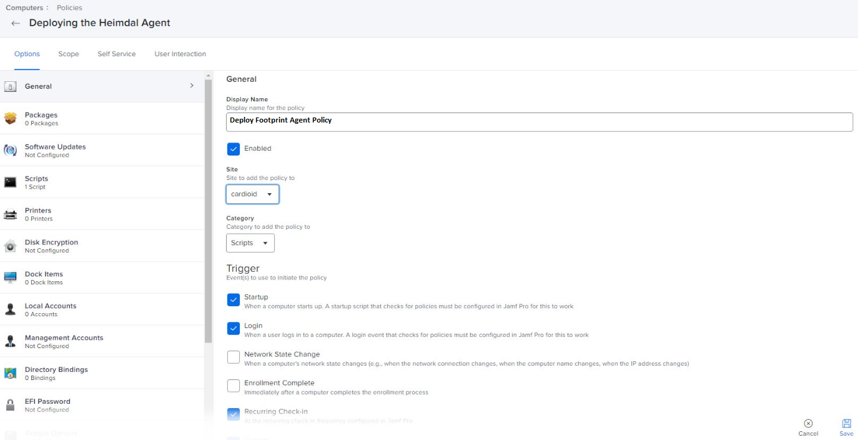Click the Recurring Check-in label

[x=275, y=412]
